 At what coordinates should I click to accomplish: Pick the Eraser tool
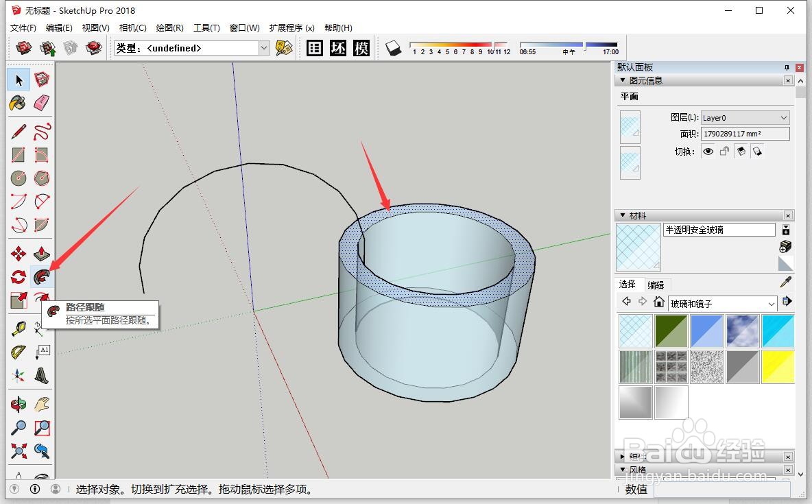[x=43, y=103]
